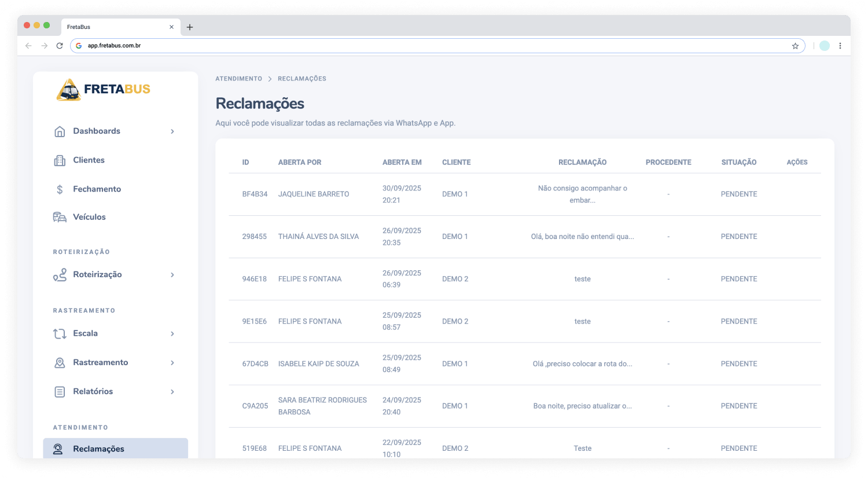The width and height of the screenshot is (868, 478).
Task: Expand the Rastreamento section chevron
Action: tap(172, 362)
